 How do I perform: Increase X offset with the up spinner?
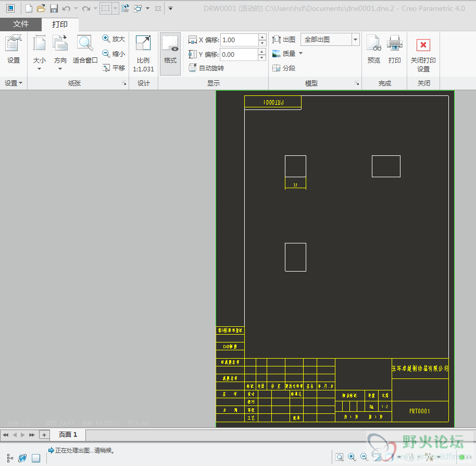click(x=262, y=37)
